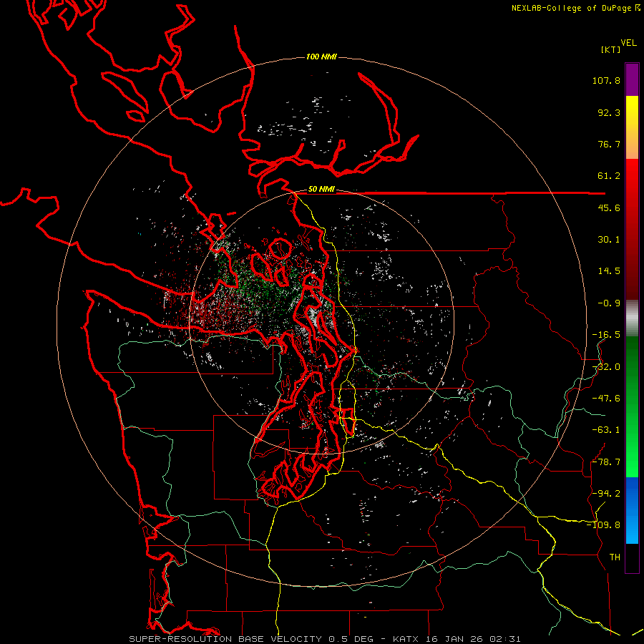
Task: Pick the gray near-zero color bar segment
Action: click(632, 318)
